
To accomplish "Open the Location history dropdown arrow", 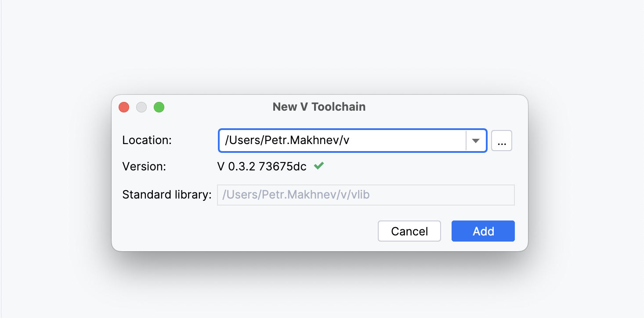I will point(476,141).
